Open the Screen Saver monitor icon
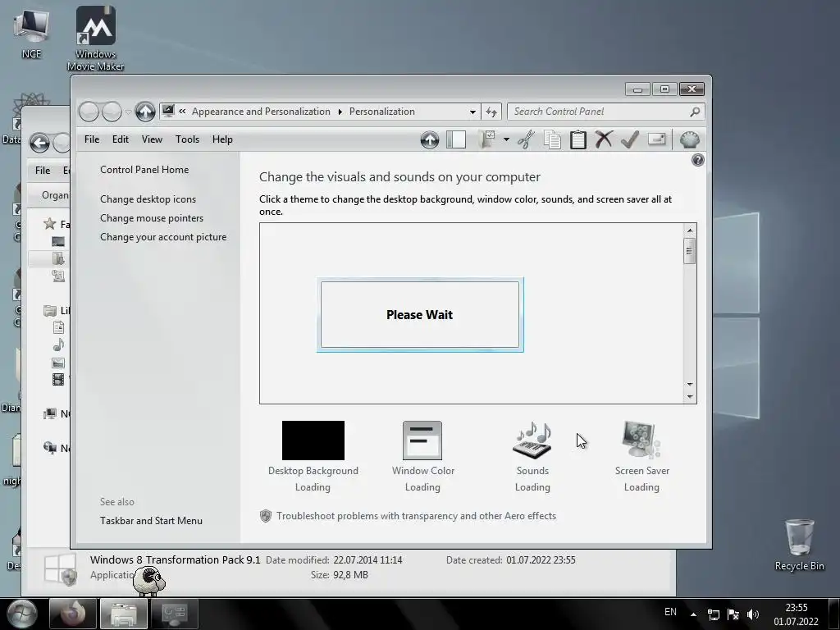The height and width of the screenshot is (630, 840). [x=641, y=441]
